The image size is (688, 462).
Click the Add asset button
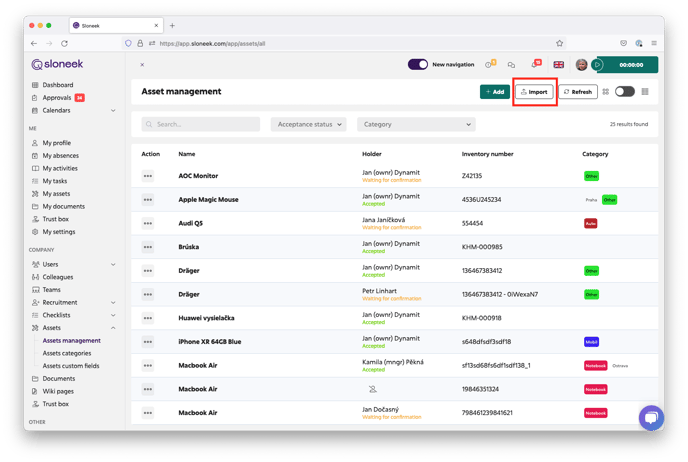click(494, 92)
